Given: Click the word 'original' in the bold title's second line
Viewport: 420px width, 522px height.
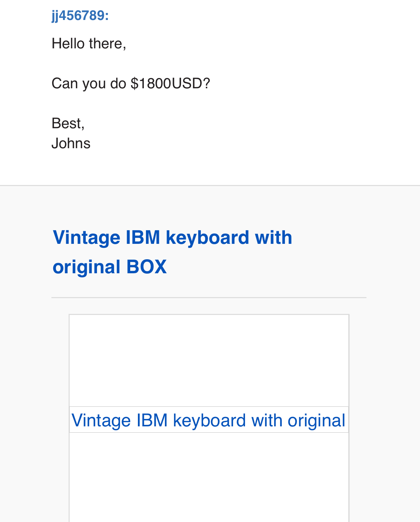Looking at the screenshot, I should (x=86, y=267).
